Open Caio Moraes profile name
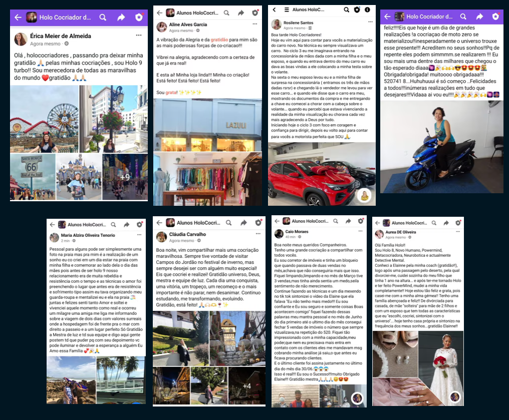 [298, 232]
